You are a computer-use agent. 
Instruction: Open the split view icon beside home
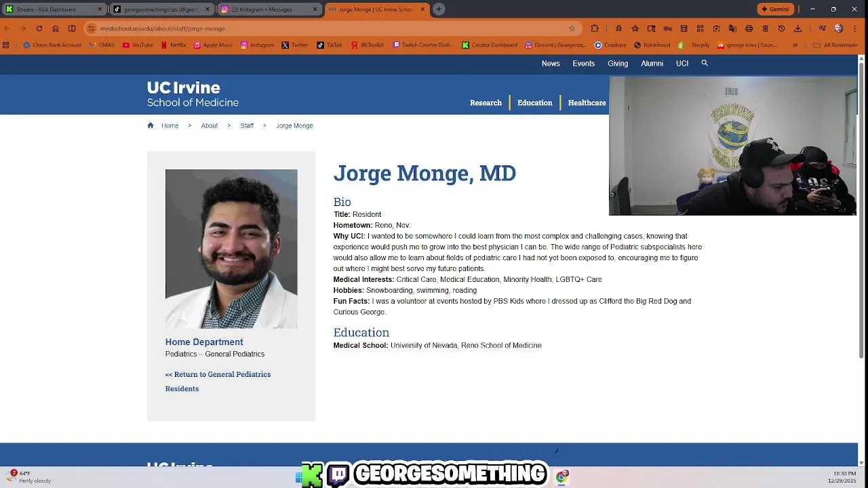[x=72, y=28]
